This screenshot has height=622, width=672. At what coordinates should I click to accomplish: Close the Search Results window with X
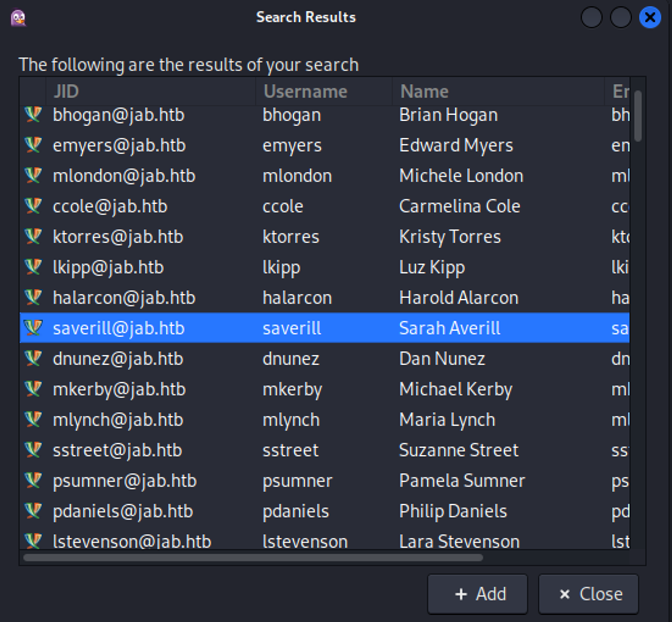point(649,17)
